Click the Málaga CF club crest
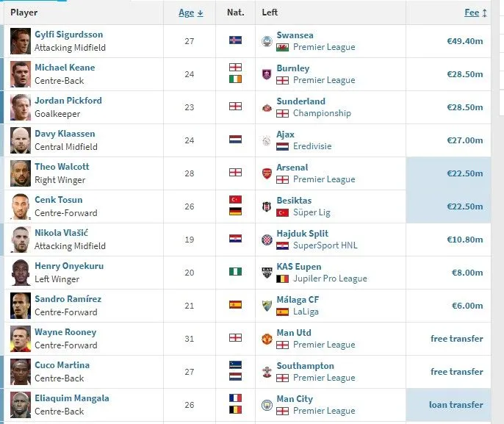The image size is (504, 424). [267, 306]
